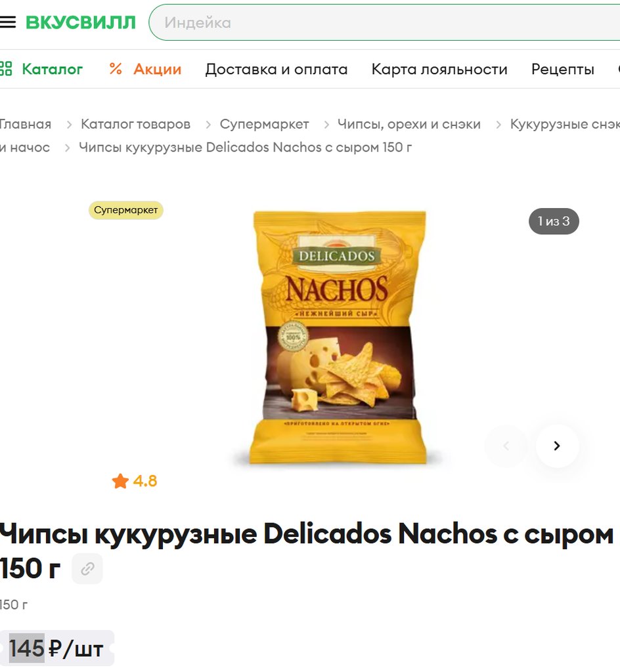Navigate to Каталог товаров breadcrumb
The height and width of the screenshot is (672, 620).
pyautogui.click(x=135, y=124)
